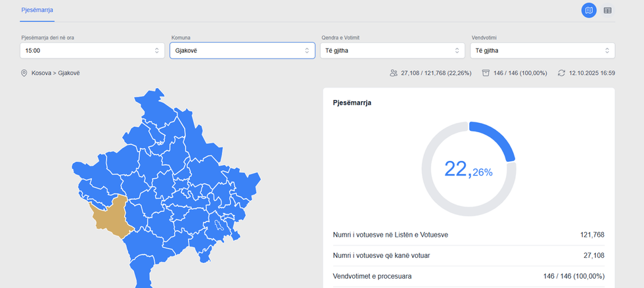The image size is (644, 288).
Task: Switch to table view icon
Action: click(x=608, y=11)
